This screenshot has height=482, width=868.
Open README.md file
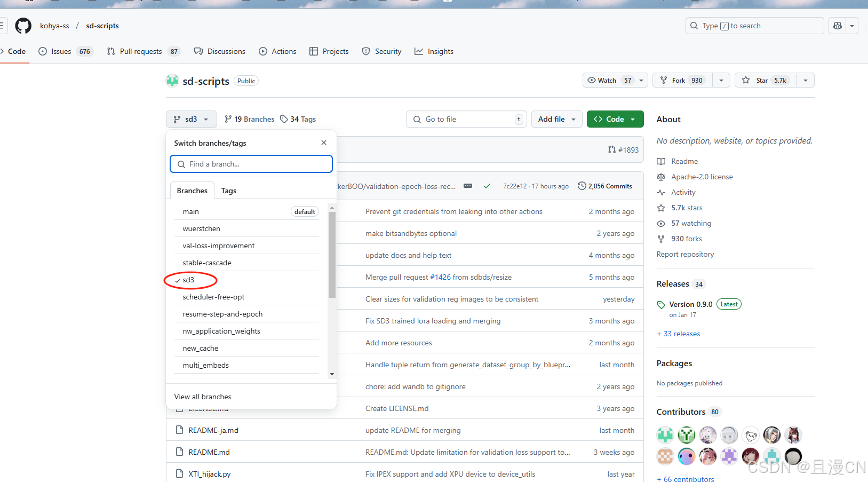point(209,452)
